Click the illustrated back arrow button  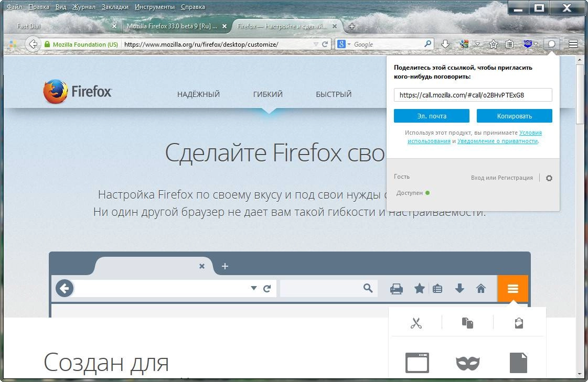point(65,289)
